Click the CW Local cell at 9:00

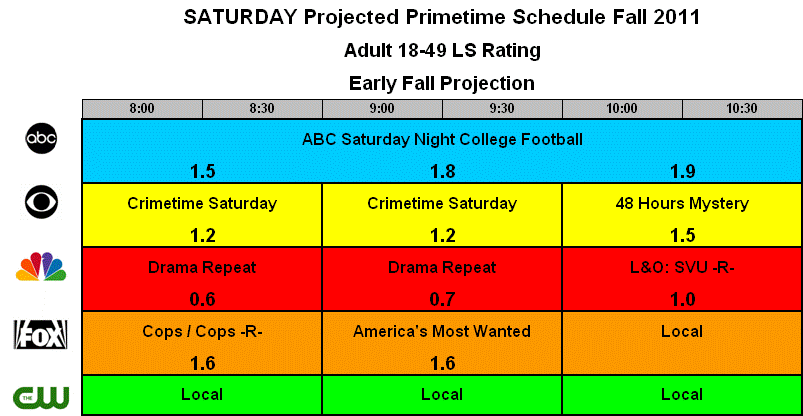[x=442, y=395]
